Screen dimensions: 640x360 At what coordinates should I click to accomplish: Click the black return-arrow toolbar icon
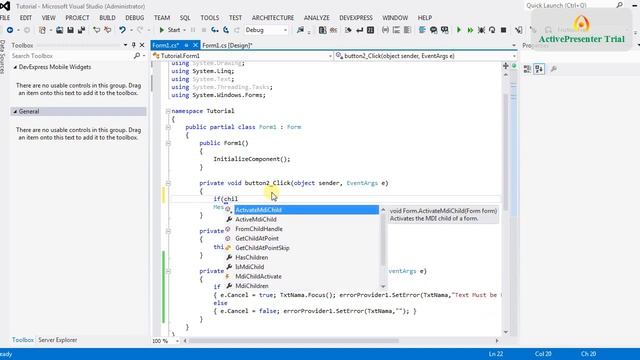click(359, 30)
